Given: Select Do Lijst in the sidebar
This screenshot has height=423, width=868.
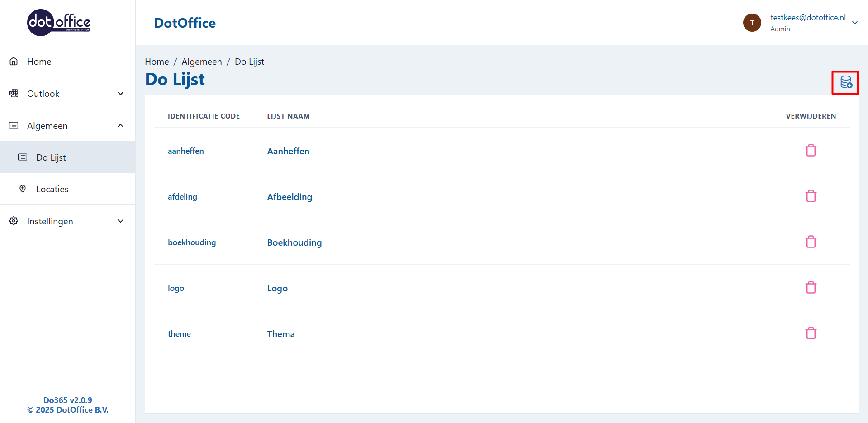Looking at the screenshot, I should pyautogui.click(x=51, y=157).
